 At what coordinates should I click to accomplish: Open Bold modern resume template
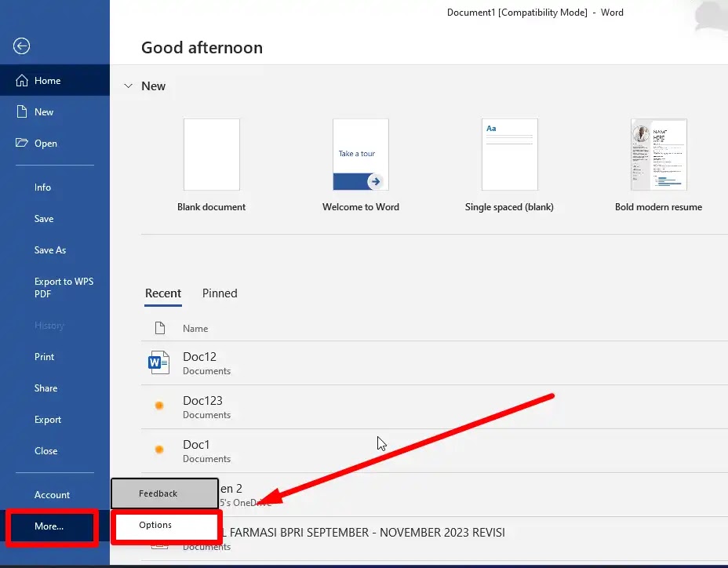coord(658,166)
